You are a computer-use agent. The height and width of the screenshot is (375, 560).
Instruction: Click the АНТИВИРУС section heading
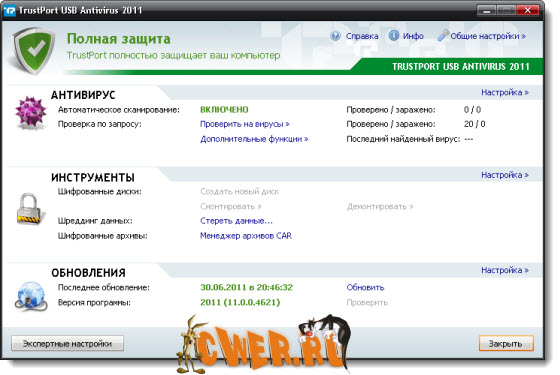tap(83, 95)
